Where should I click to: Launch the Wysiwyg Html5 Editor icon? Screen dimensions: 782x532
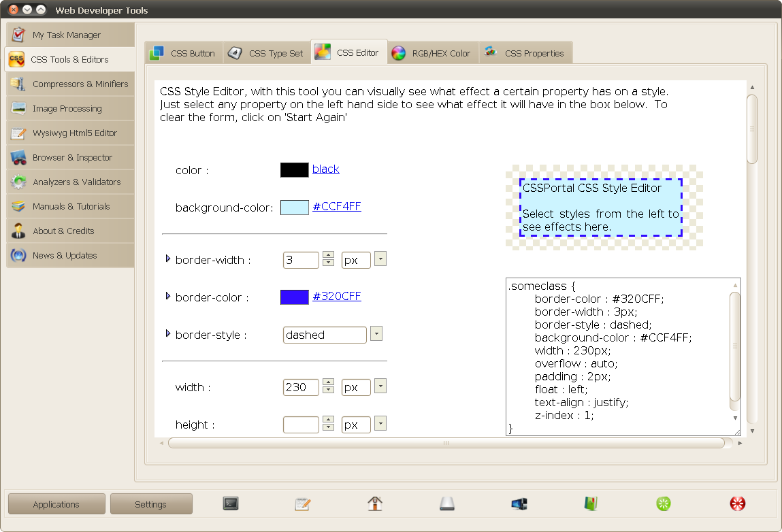click(18, 133)
